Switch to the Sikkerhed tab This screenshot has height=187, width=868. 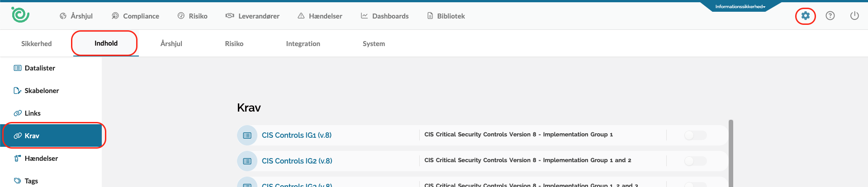point(37,44)
